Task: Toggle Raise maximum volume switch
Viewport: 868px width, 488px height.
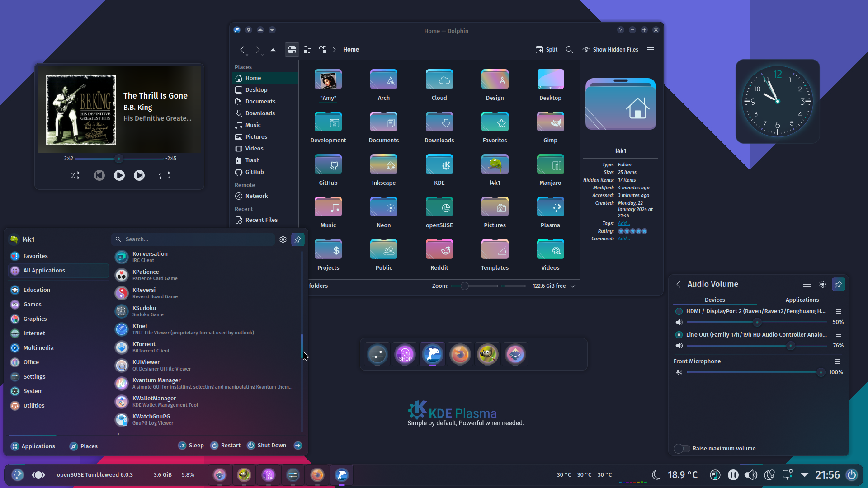Action: pos(682,449)
